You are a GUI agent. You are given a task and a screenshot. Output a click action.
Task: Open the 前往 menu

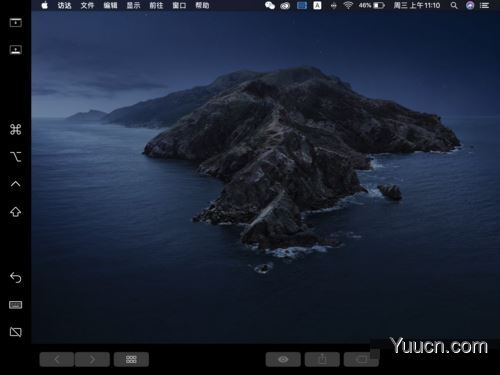click(x=156, y=5)
